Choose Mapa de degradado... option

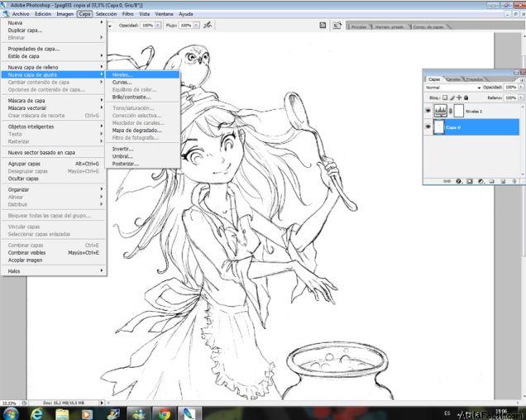tap(142, 130)
